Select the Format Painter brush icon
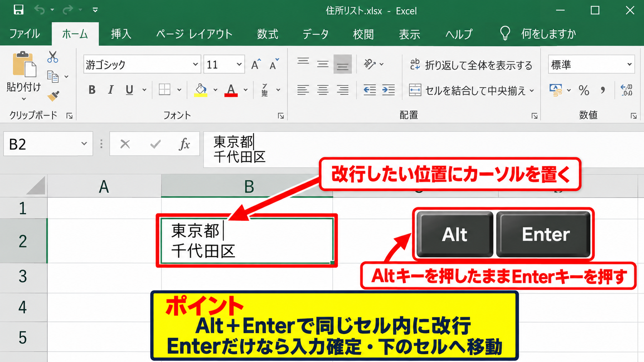The width and height of the screenshot is (644, 362). coord(53,96)
